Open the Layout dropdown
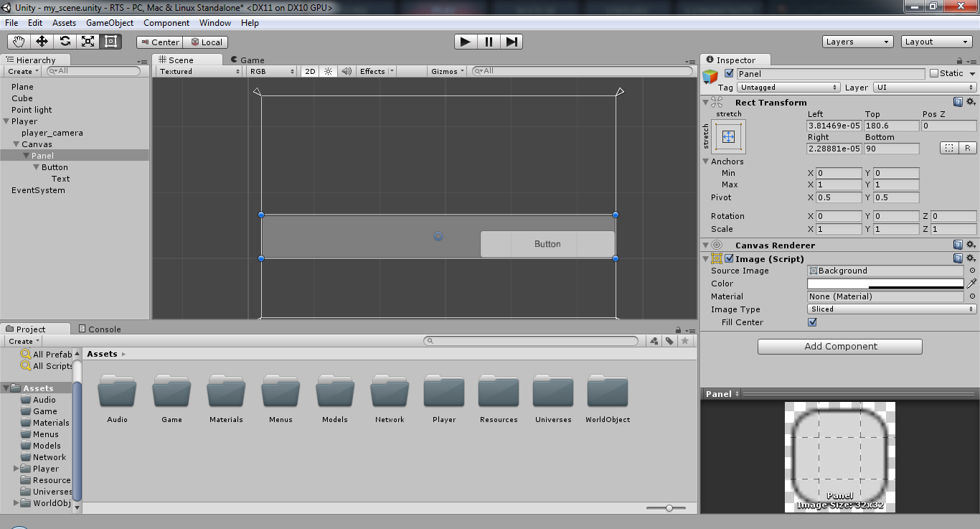980x529 pixels. pos(936,42)
